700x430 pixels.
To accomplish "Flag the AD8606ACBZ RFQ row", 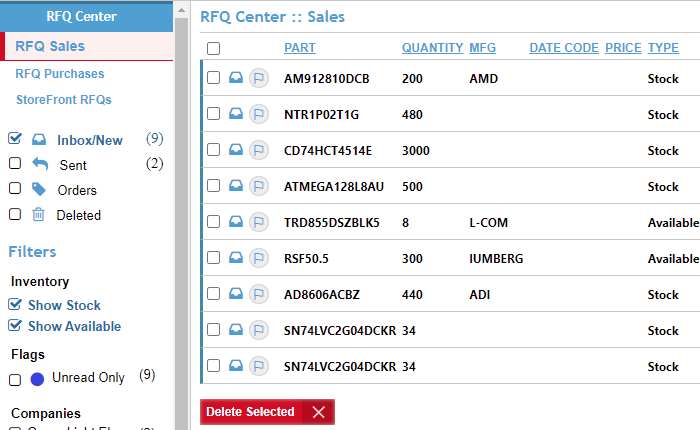I will coord(258,294).
